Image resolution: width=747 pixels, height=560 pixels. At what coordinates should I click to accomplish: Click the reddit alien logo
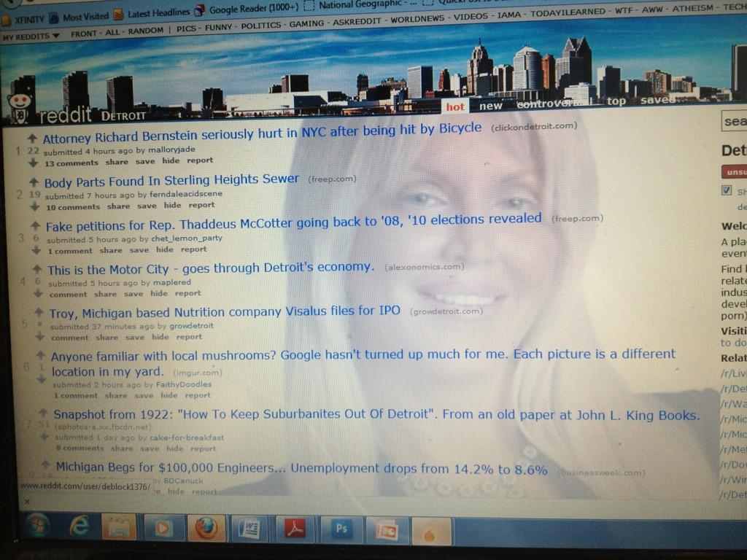coord(19,109)
